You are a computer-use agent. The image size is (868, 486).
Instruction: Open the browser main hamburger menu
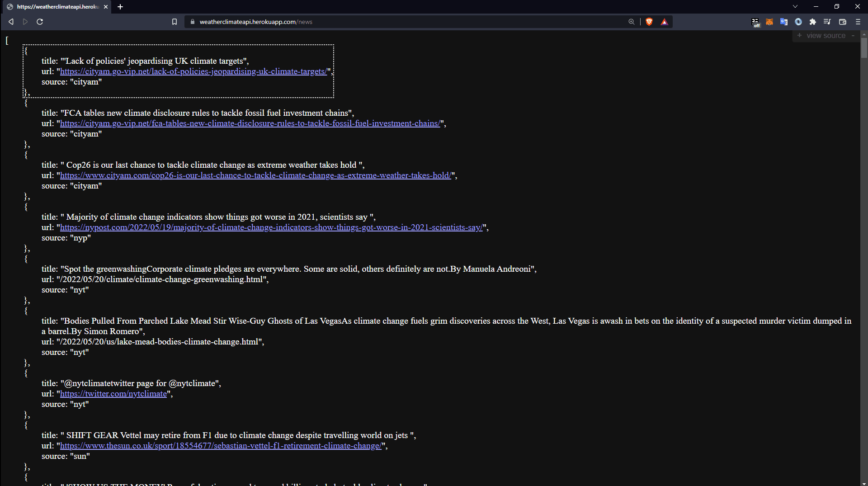[858, 22]
